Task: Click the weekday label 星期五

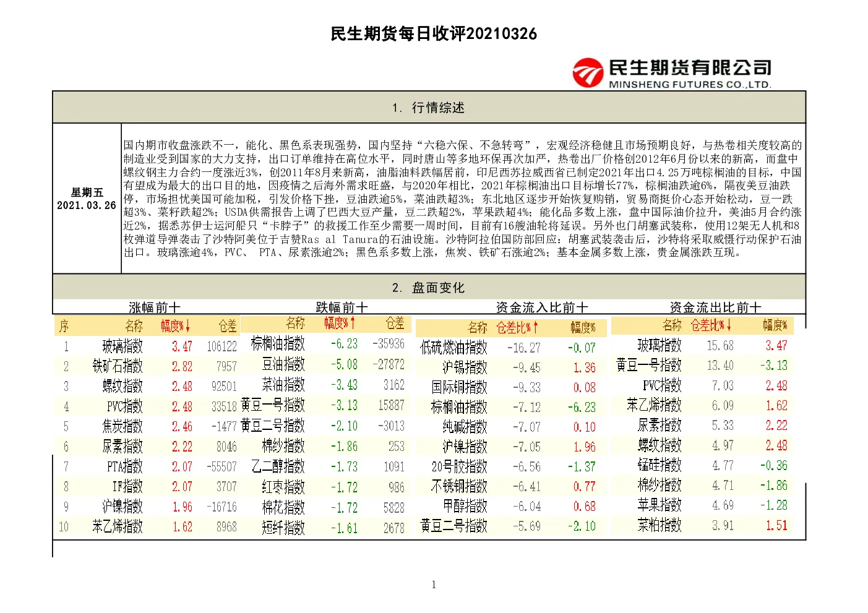Action: (x=87, y=192)
